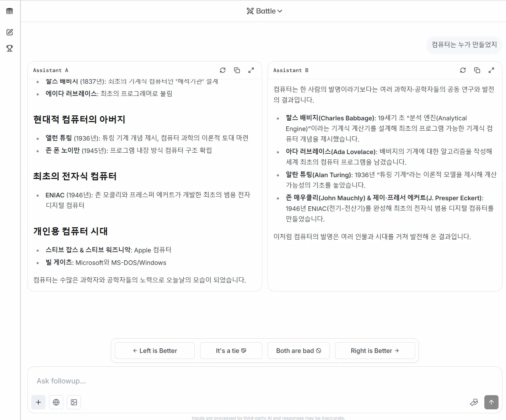Viewport: 506px width, 420px height.
Task: Toggle web search globe icon
Action: tap(56, 402)
